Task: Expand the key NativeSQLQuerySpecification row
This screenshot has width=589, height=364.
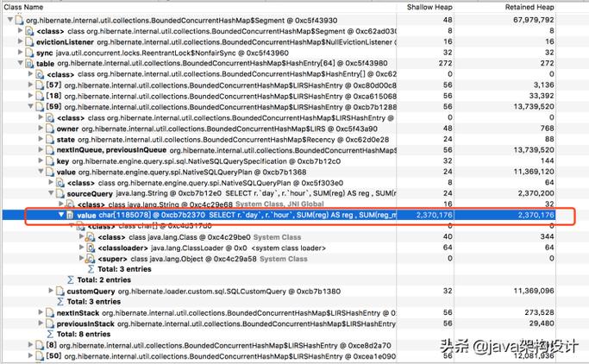Action: [x=41, y=160]
